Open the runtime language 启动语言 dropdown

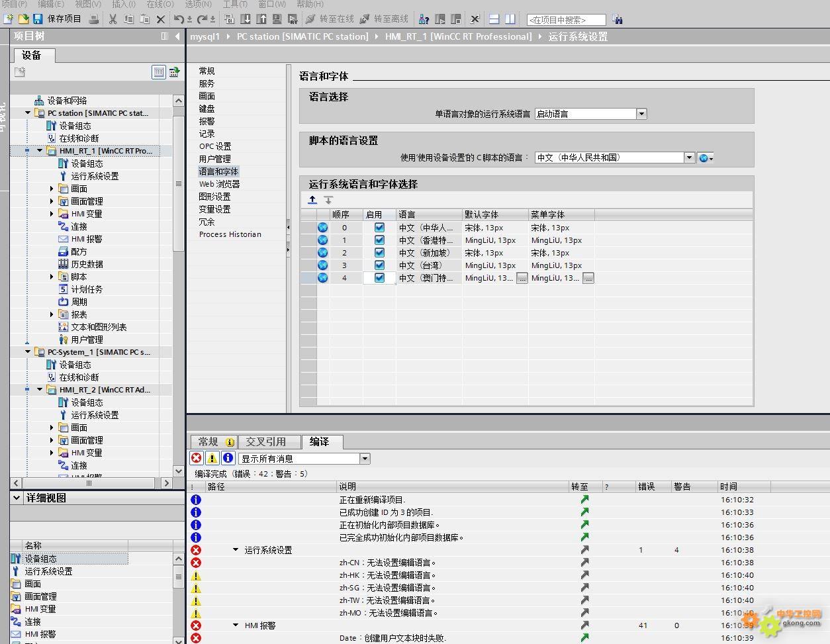pyautogui.click(x=641, y=114)
